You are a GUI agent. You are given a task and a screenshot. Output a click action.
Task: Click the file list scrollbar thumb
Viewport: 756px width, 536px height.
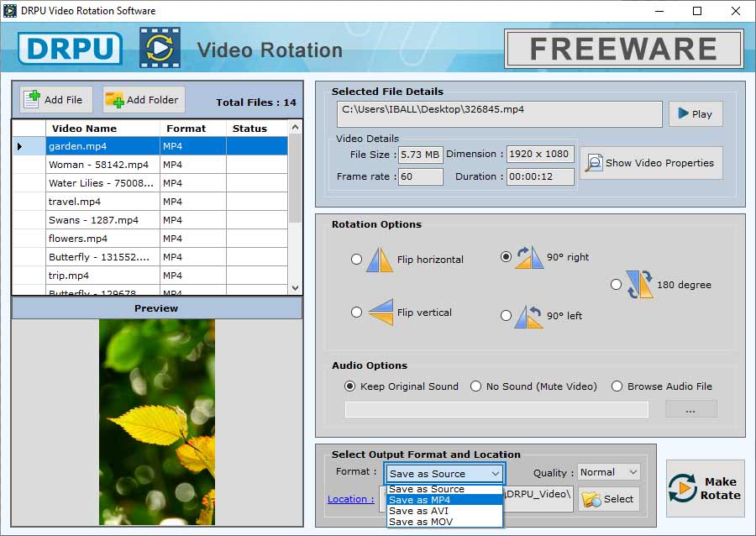pyautogui.click(x=295, y=178)
